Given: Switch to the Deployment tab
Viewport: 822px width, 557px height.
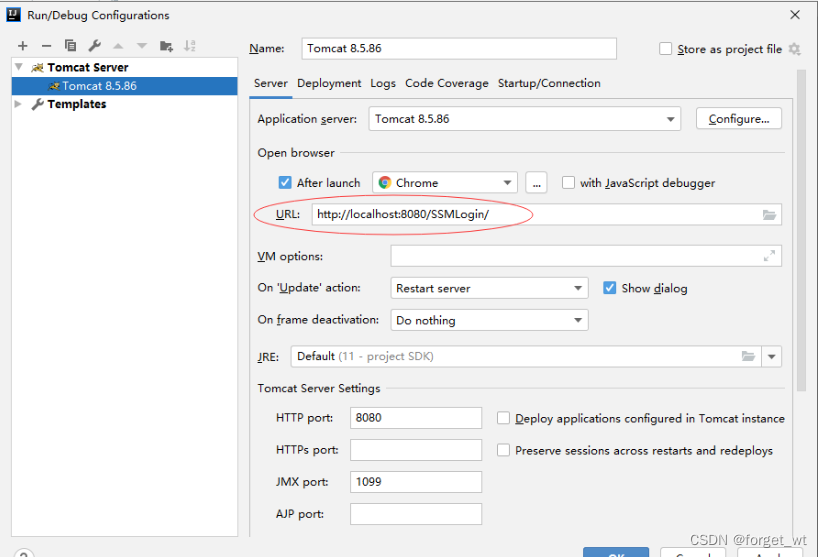Looking at the screenshot, I should [x=329, y=83].
